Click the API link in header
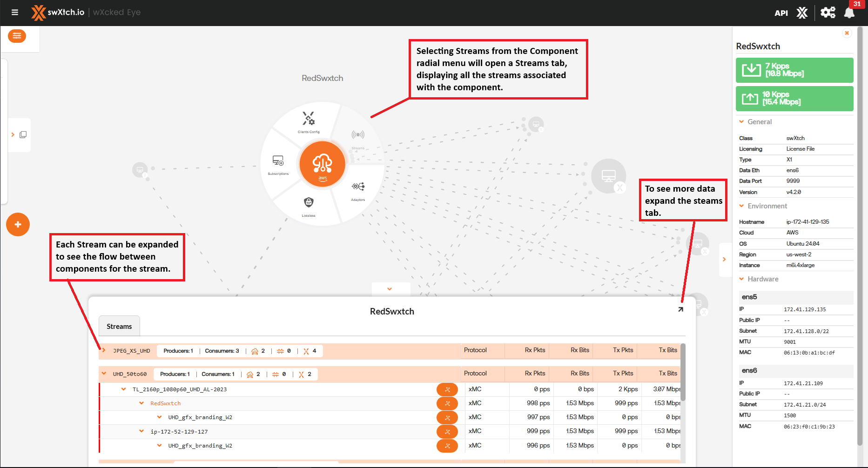 (x=781, y=13)
